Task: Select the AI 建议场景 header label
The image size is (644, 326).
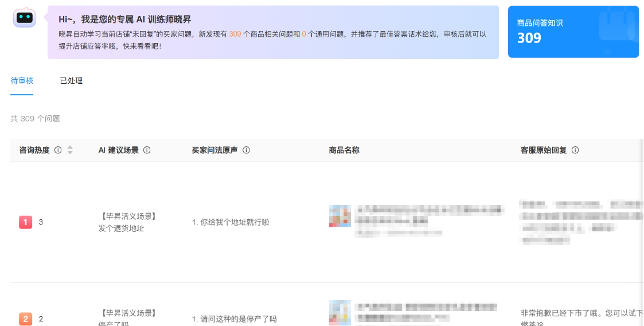Action: point(118,150)
